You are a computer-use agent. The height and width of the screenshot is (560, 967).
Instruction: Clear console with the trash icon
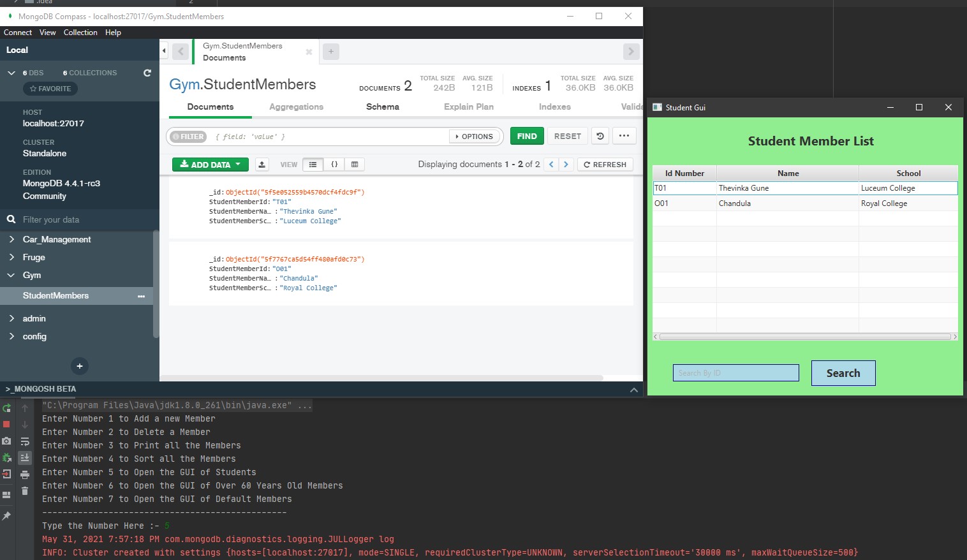tap(25, 490)
